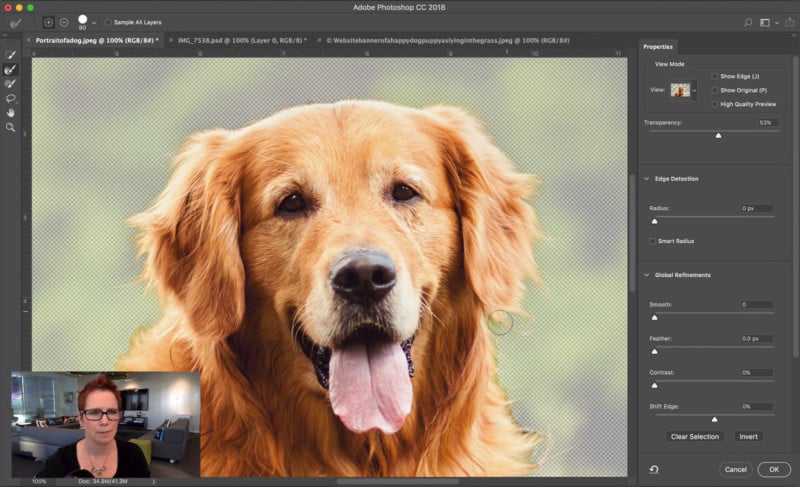This screenshot has width=800, height=487.
Task: Click the Smooth value field
Action: tap(756, 304)
